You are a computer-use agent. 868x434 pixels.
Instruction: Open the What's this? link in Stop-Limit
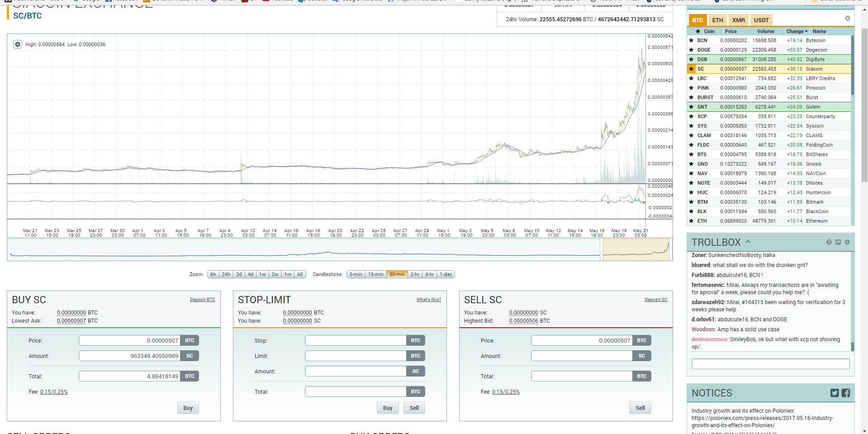click(429, 300)
